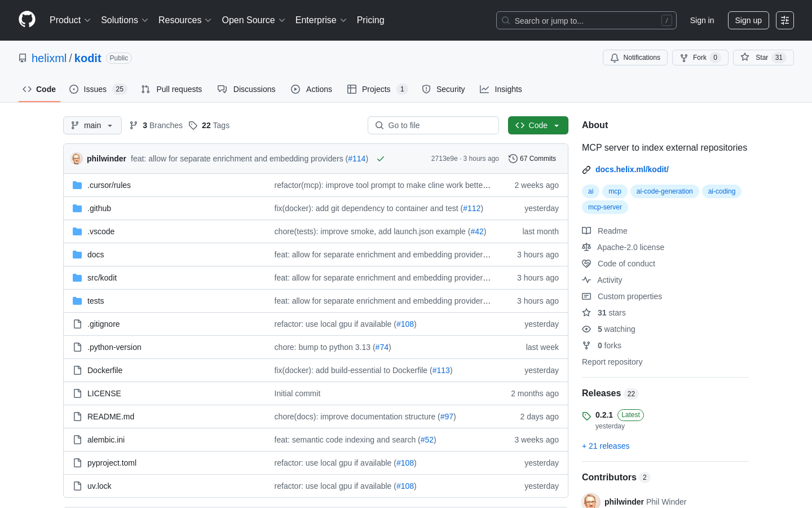
Task: Click the Apache-2.0 license scale icon
Action: (x=586, y=247)
